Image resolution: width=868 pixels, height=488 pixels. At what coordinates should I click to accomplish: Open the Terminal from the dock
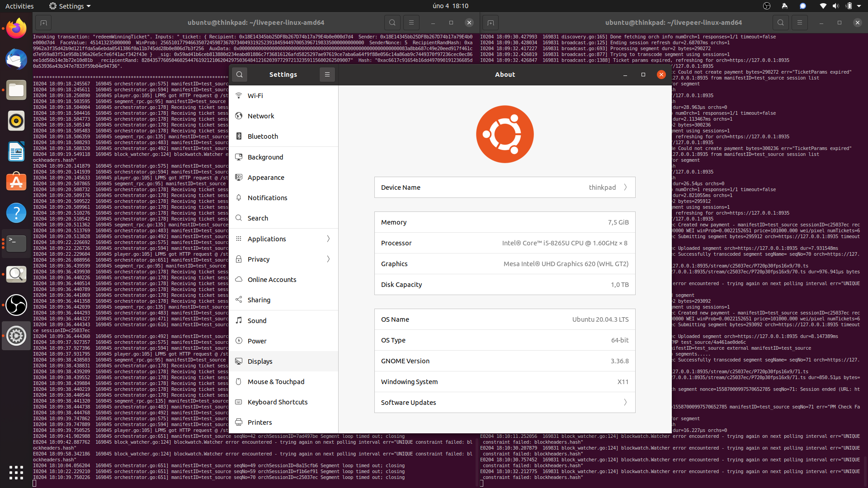[16, 244]
